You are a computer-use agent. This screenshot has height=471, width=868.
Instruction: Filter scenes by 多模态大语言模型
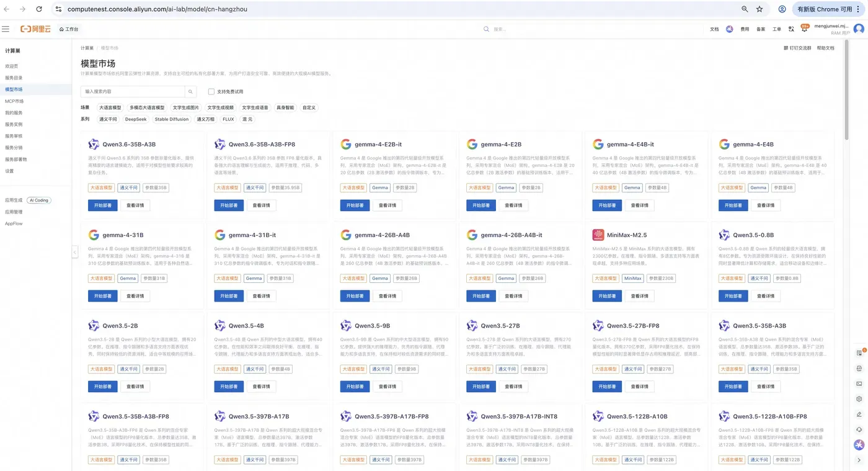[147, 107]
